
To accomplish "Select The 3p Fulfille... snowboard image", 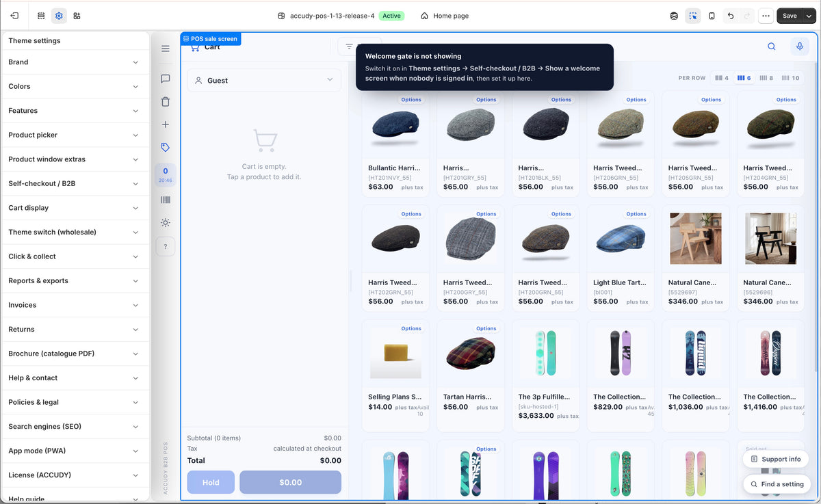I will 545,354.
